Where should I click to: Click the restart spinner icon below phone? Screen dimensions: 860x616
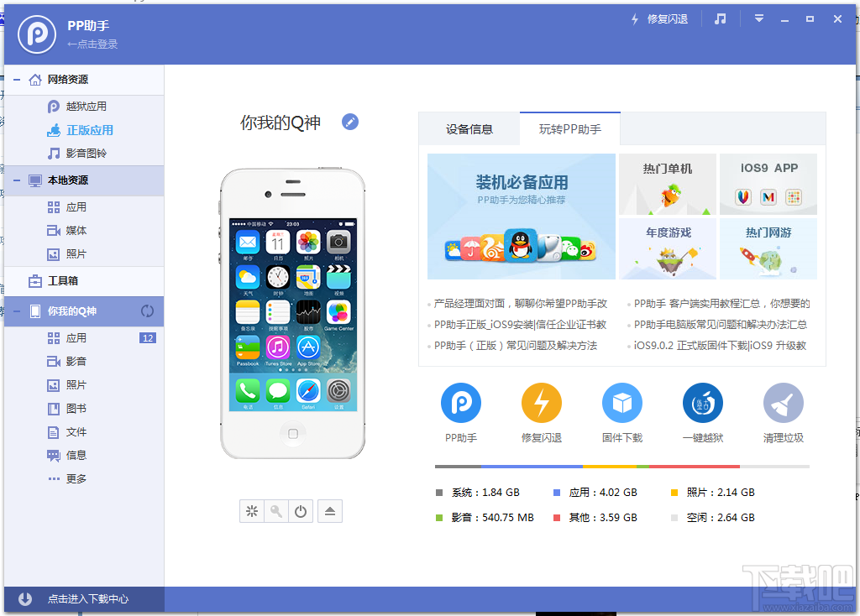coord(252,511)
